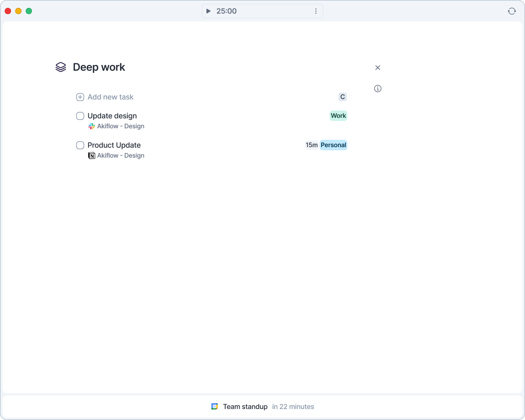Open the Product Update task
This screenshot has width=525, height=420.
pyautogui.click(x=114, y=145)
